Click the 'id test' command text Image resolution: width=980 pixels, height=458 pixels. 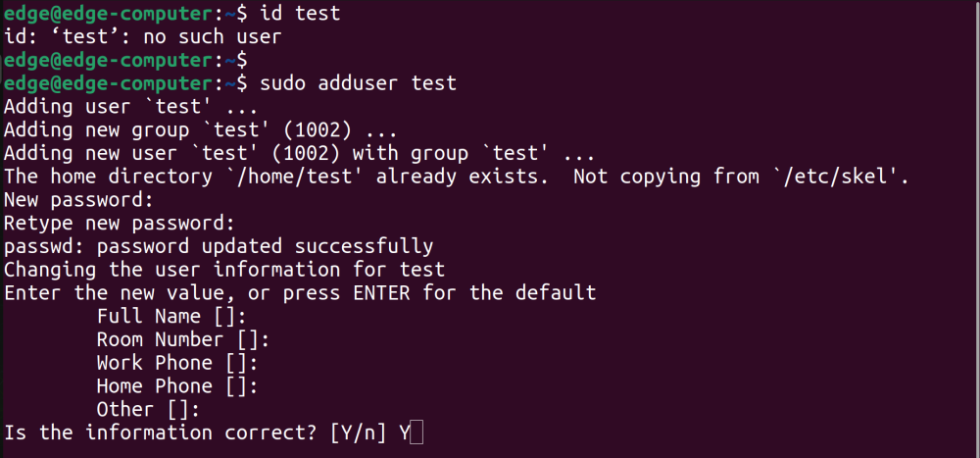coord(300,13)
